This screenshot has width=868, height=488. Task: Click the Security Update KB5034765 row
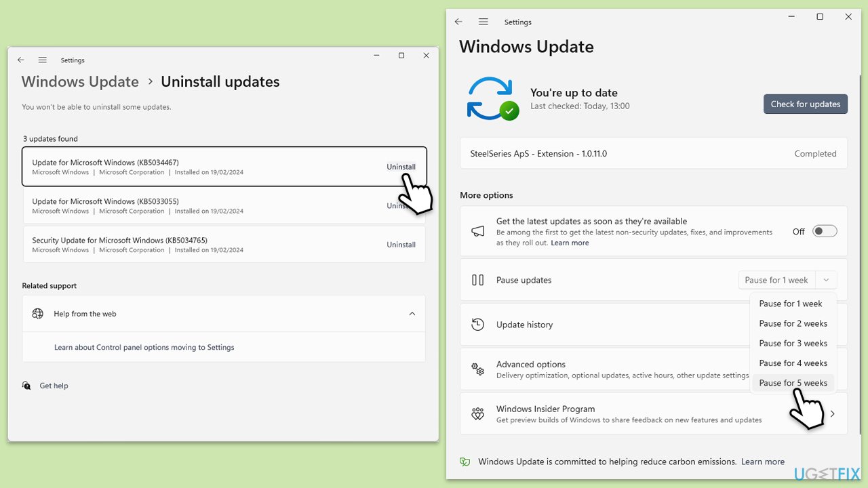[224, 245]
